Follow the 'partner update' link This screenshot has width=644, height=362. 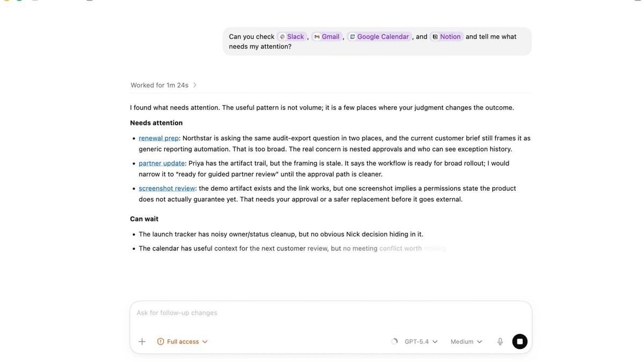pos(162,163)
